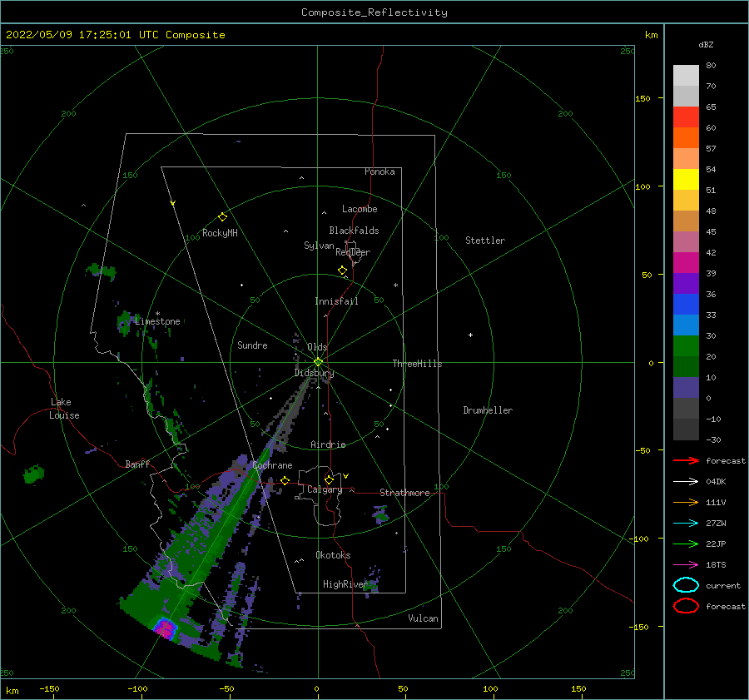Select the cyan 27ZW arrow icon

[686, 524]
